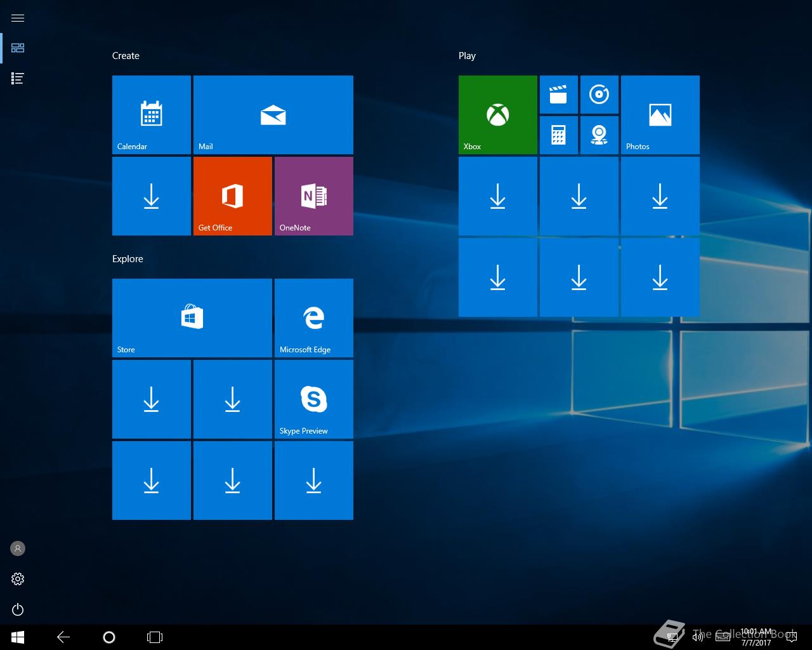Open the Calendar tile
This screenshot has width=812, height=650.
click(x=152, y=115)
